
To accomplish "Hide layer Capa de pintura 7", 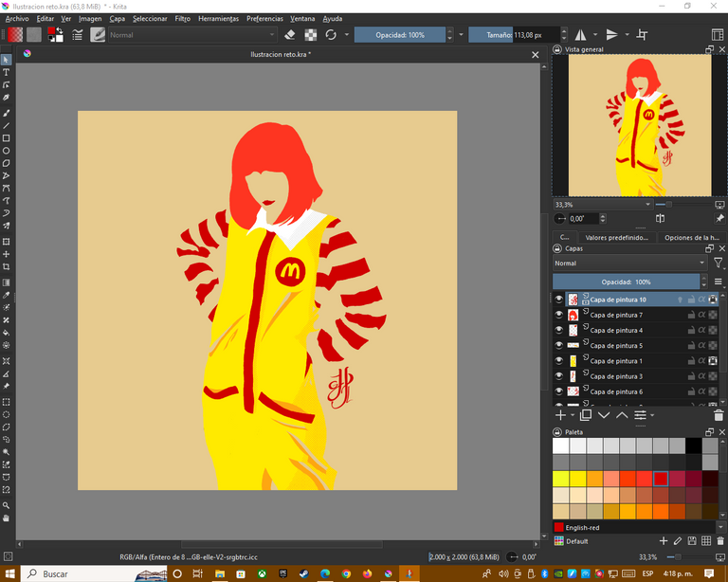I will pos(559,315).
